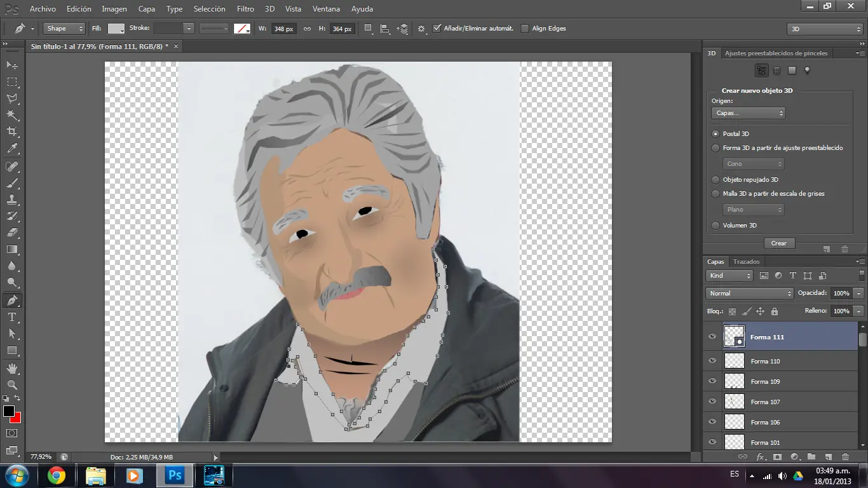
Task: Open path arrangement options
Action: click(x=402, y=29)
